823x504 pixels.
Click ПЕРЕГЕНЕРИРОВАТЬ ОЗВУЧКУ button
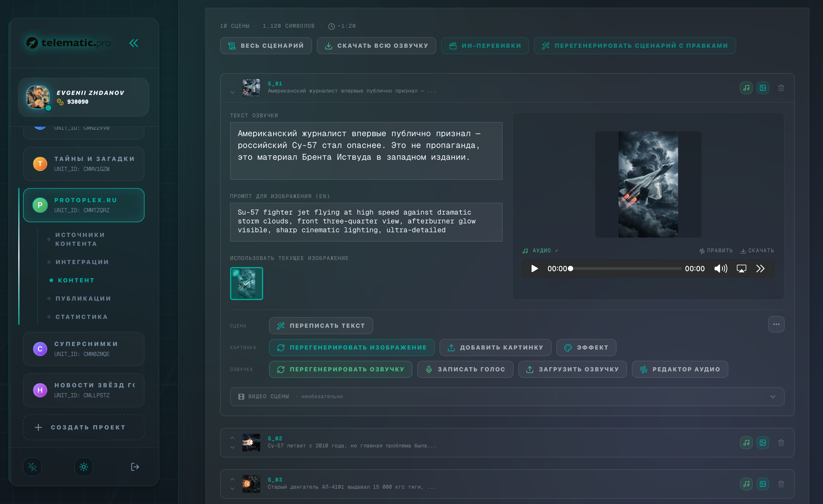coord(341,369)
